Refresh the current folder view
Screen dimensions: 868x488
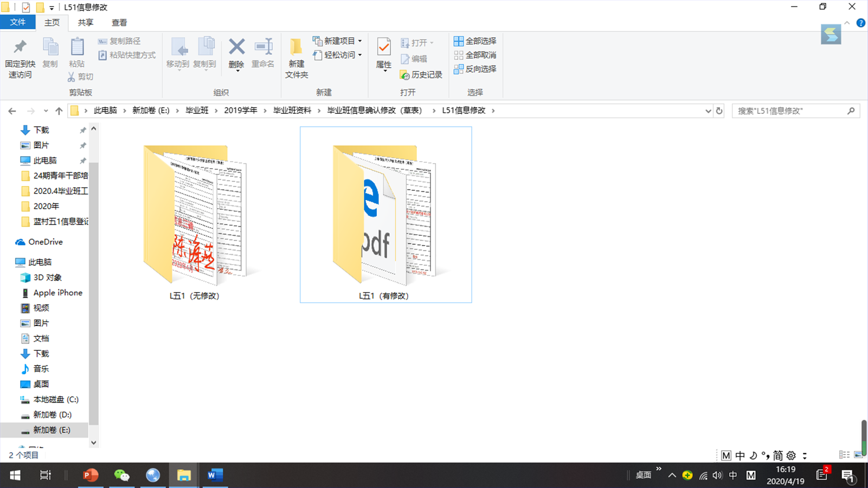click(719, 111)
